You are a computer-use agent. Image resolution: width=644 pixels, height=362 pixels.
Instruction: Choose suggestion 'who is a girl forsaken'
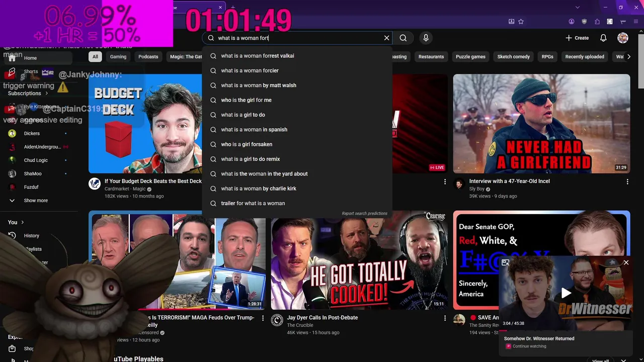[297, 144]
